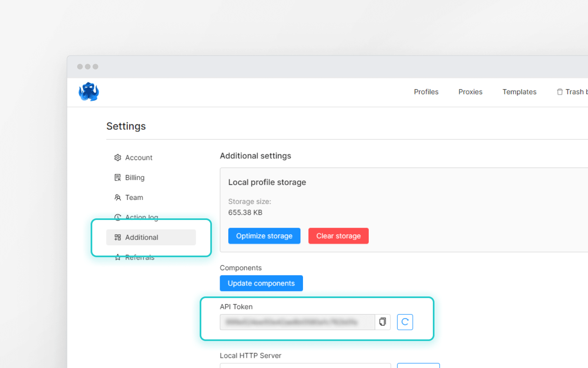Click the blurred API Token field

(x=297, y=322)
